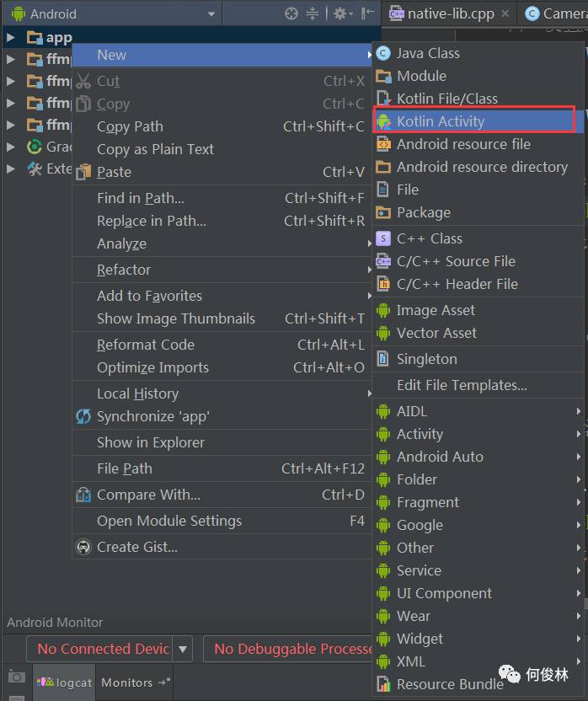The image size is (588, 701).
Task: Open the Refactor submenu
Action: click(x=222, y=270)
